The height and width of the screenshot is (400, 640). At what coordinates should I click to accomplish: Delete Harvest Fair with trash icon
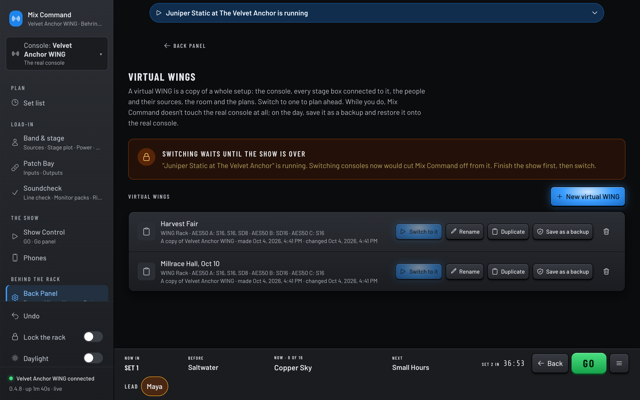pos(606,232)
